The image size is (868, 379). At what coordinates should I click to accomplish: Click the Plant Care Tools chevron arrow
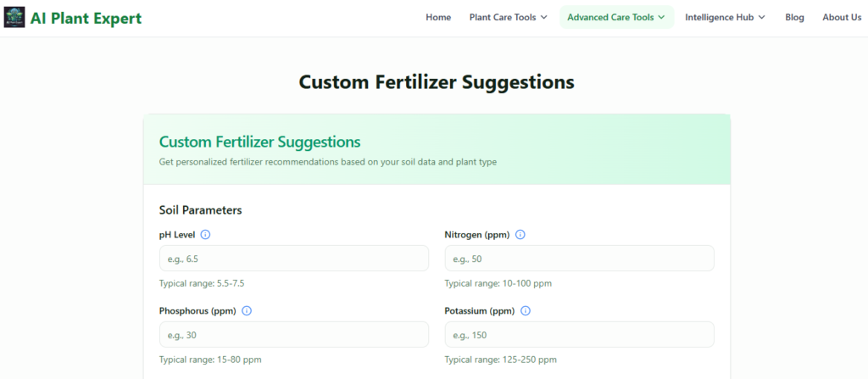pos(544,17)
